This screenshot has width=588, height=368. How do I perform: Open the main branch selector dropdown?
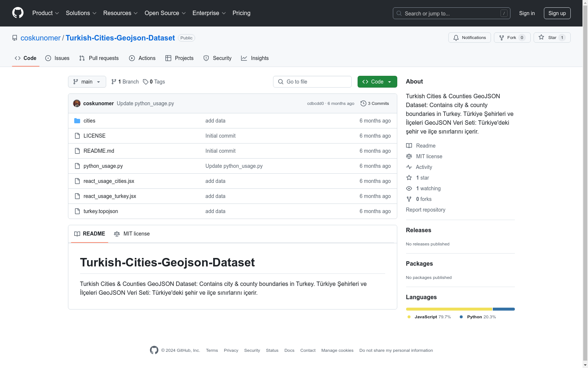point(87,82)
